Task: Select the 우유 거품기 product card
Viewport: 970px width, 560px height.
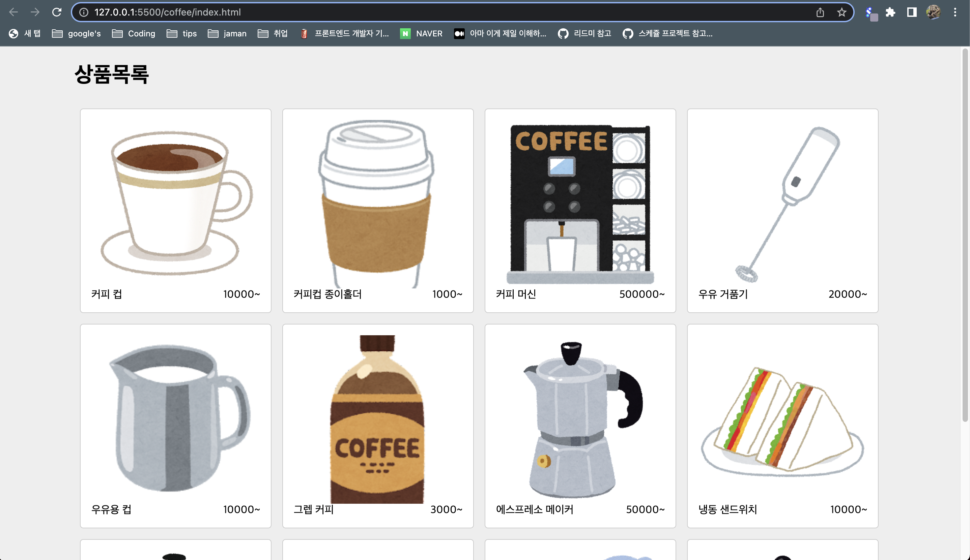Action: tap(782, 210)
